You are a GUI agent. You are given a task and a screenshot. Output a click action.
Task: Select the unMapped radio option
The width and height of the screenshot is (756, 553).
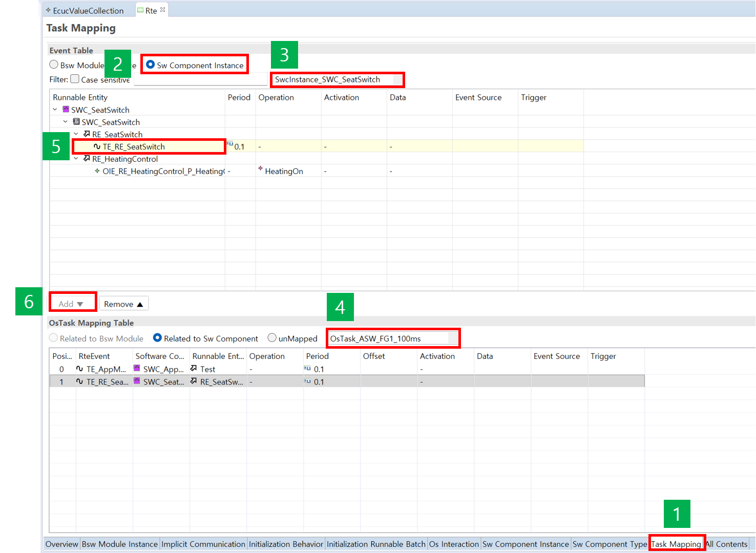click(272, 338)
